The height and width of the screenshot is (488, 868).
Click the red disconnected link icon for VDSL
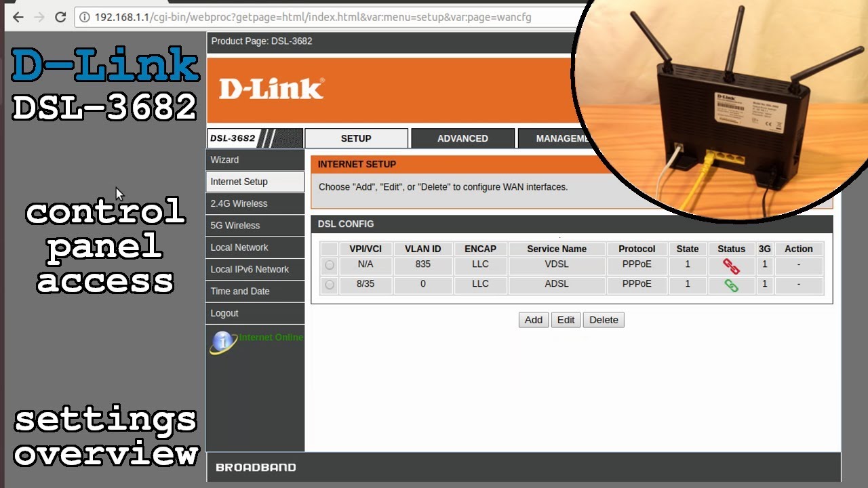731,266
